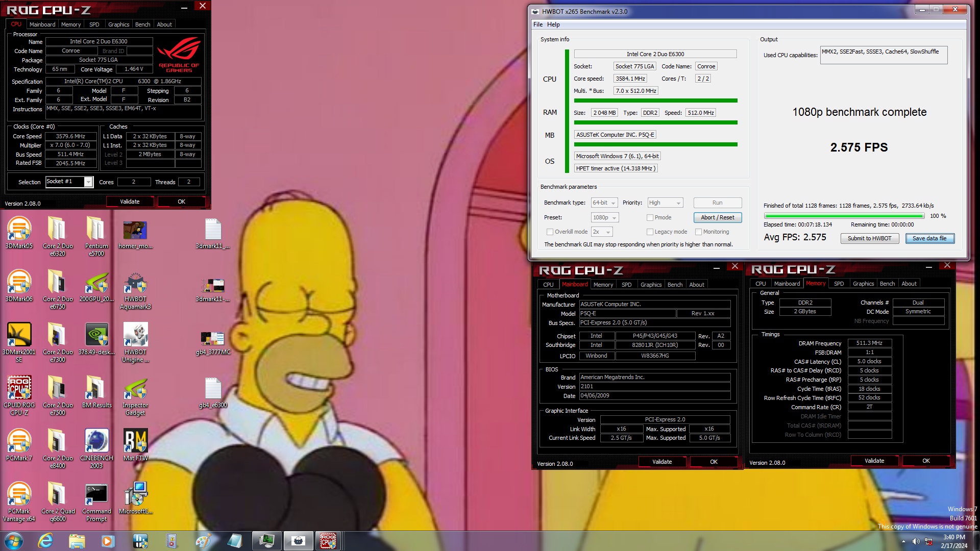Open the Help menu in HWBOT x265
980x551 pixels.
pos(553,24)
